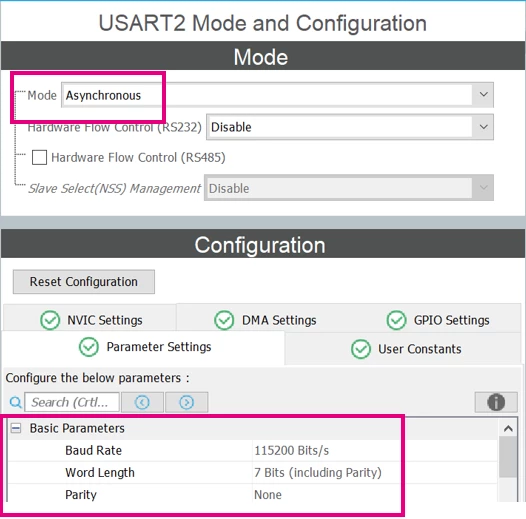Viewport: 526px width, 519px height.
Task: Enable Hardware Flow Control (RS485) checkbox
Action: tap(39, 157)
